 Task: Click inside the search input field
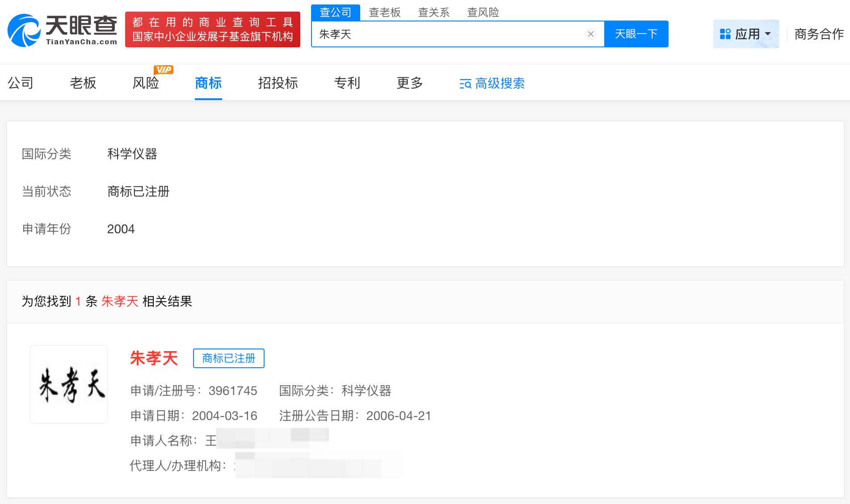(447, 34)
